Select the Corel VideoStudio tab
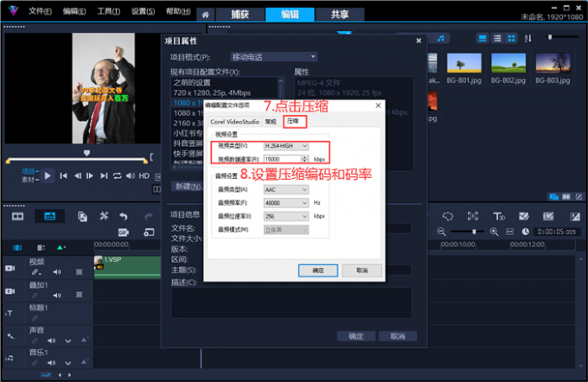 (234, 122)
